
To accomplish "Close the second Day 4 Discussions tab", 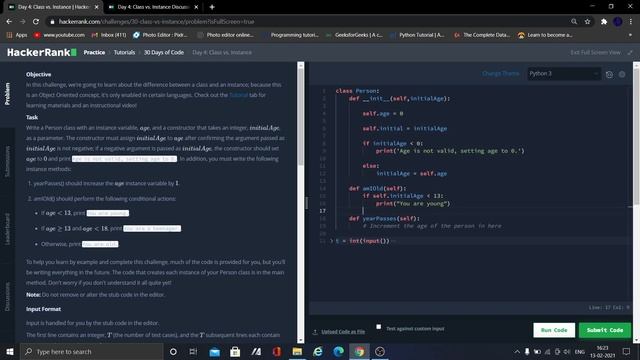I will (196, 7).
